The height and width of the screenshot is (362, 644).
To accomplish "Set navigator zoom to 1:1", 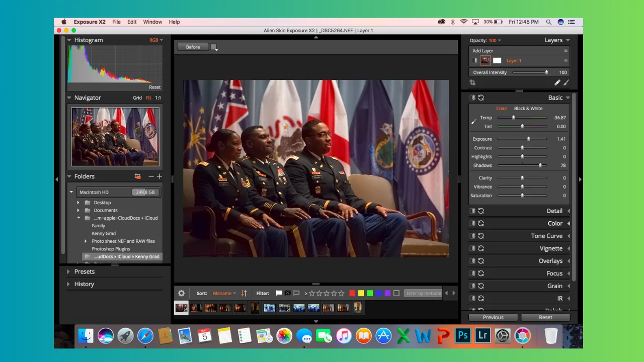I will pos(158,98).
